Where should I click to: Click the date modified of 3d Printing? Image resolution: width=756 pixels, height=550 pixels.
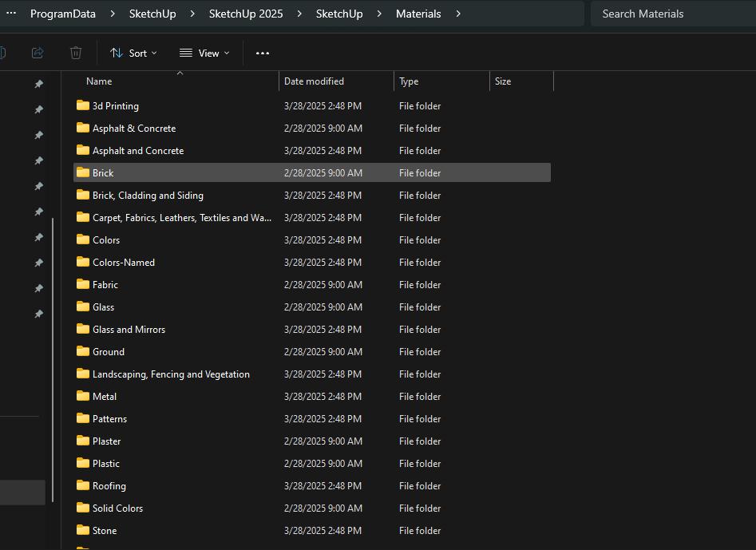point(323,105)
